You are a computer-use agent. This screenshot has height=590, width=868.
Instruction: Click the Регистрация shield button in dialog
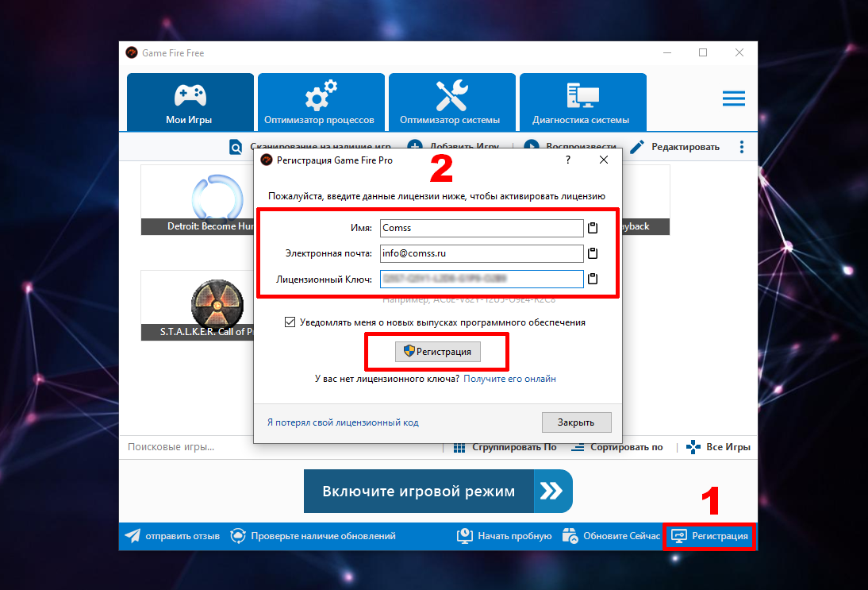437,352
